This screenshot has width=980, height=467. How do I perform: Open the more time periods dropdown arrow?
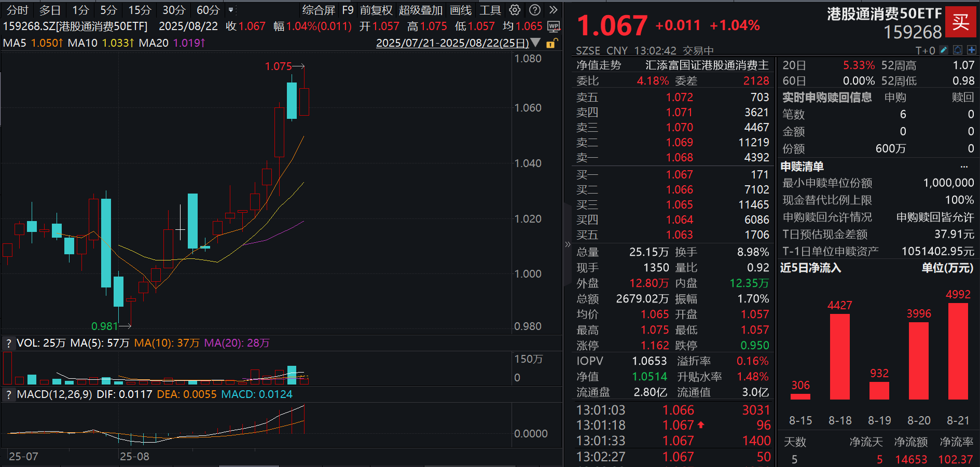(231, 10)
